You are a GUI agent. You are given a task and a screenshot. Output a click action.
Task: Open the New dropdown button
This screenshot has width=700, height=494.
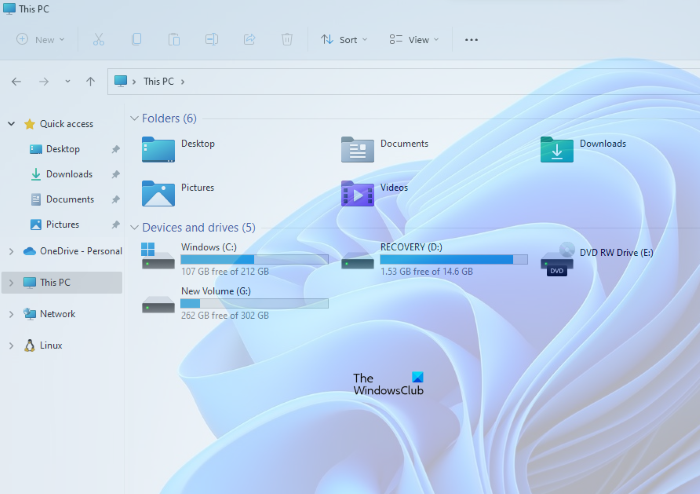coord(40,40)
